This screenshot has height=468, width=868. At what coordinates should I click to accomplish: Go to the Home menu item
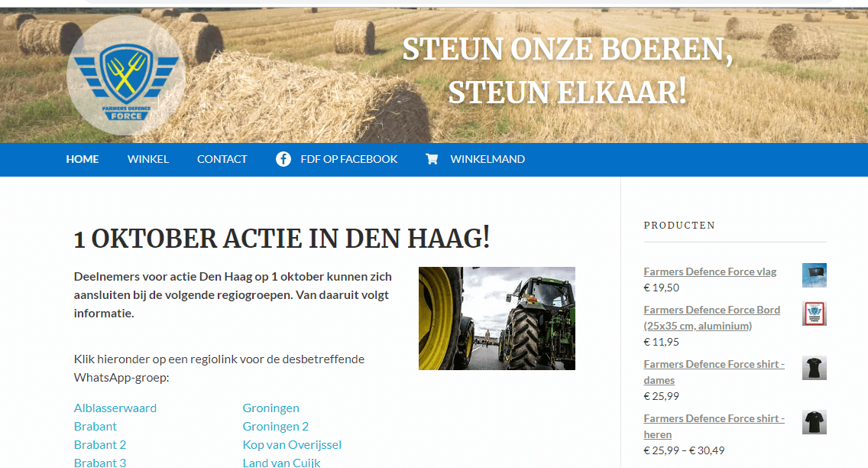pyautogui.click(x=83, y=159)
